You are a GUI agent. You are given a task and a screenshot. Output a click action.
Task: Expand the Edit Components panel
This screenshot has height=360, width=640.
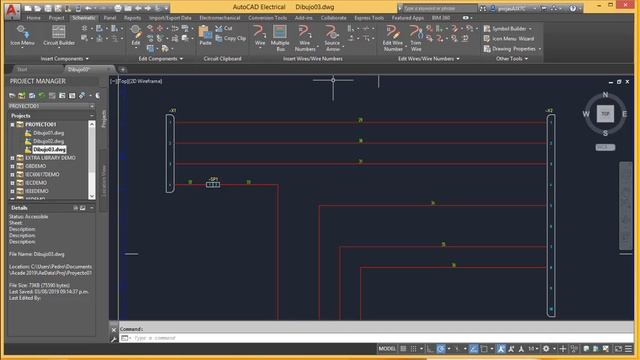click(160, 59)
